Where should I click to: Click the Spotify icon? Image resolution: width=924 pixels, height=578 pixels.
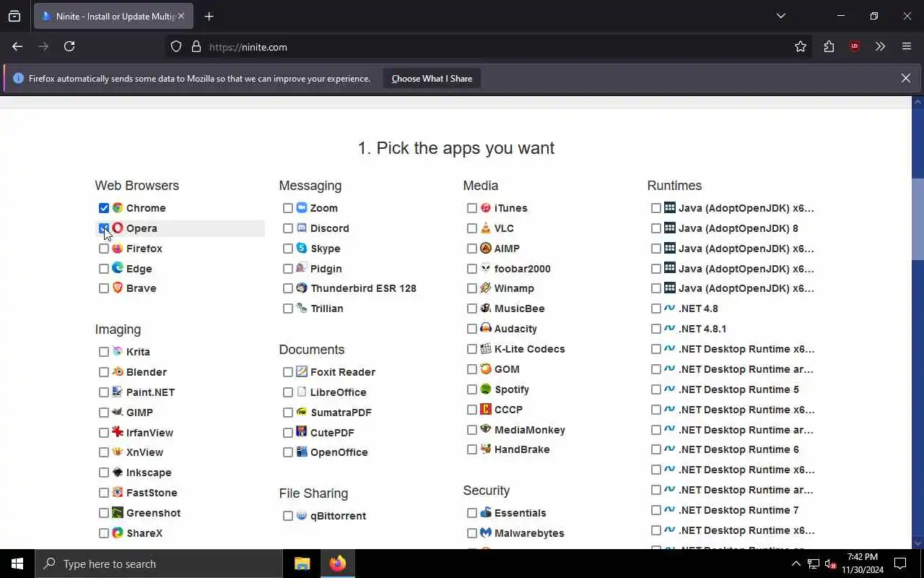[486, 389]
